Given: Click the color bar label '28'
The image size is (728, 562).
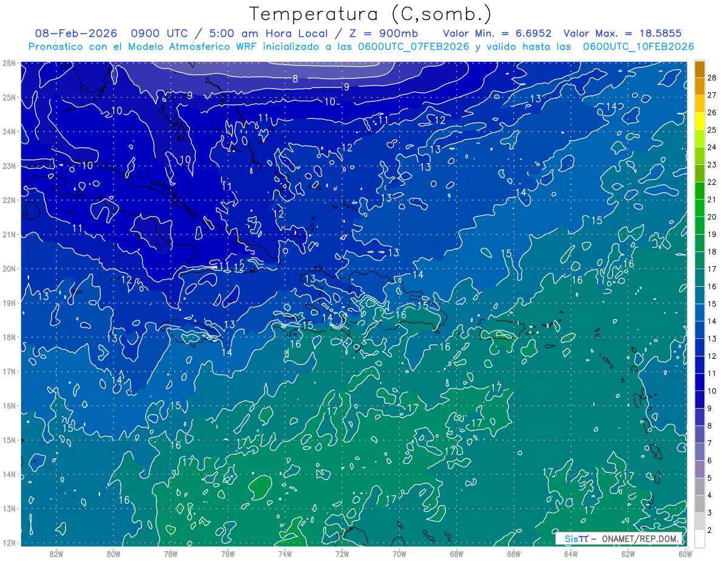Looking at the screenshot, I should 712,78.
